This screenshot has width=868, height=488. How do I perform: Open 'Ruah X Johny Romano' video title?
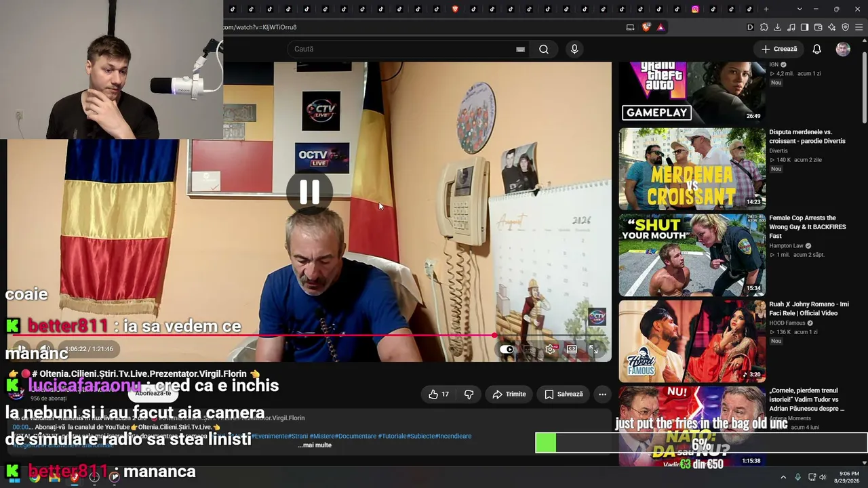(809, 308)
